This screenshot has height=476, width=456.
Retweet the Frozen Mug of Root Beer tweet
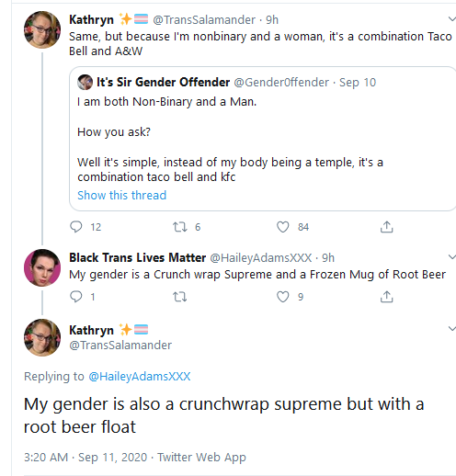[x=180, y=297]
